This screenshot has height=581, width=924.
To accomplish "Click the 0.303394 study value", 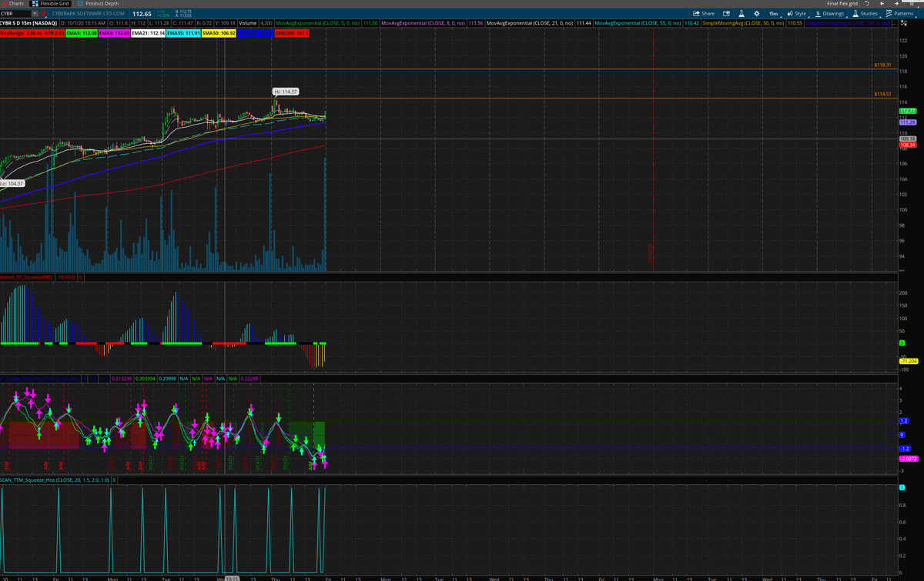I will coord(146,379).
